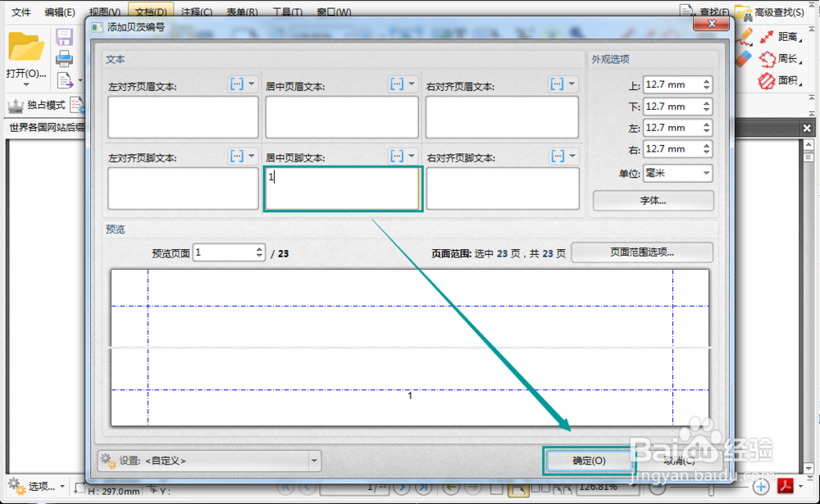Click the Print printer icon
Viewport: 820px width, 504px height.
(x=64, y=58)
